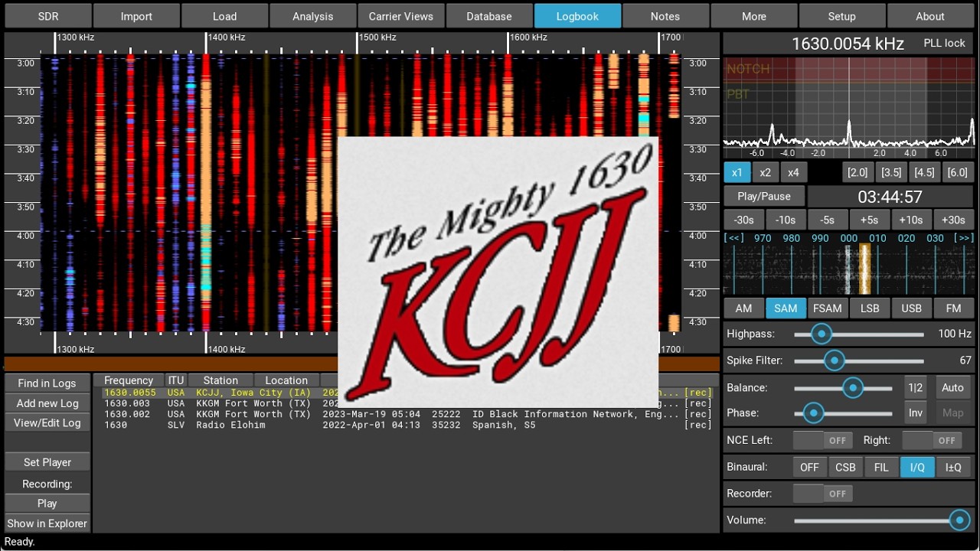Click the [<<] band scroll left control

point(735,238)
